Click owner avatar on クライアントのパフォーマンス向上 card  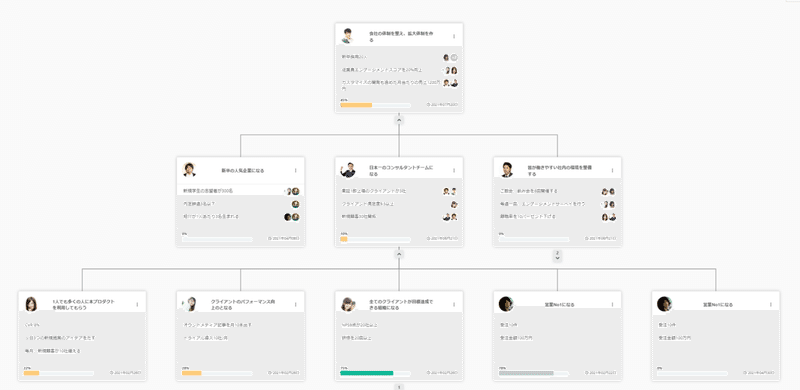pyautogui.click(x=190, y=304)
